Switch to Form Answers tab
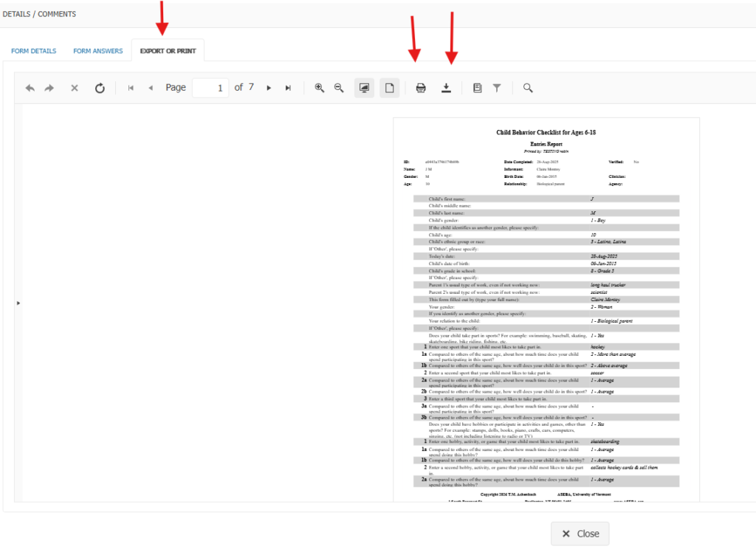756x547 pixels. point(97,51)
